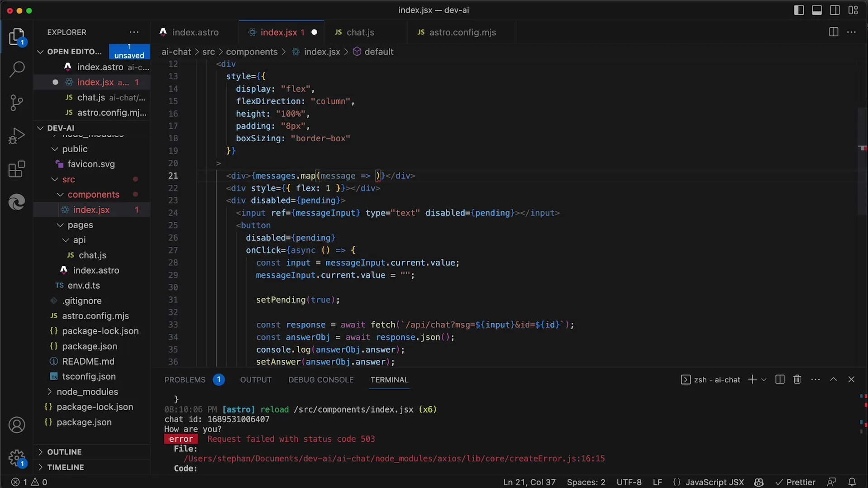Open the Accounts menu icon
The width and height of the screenshot is (868, 488).
tap(17, 425)
